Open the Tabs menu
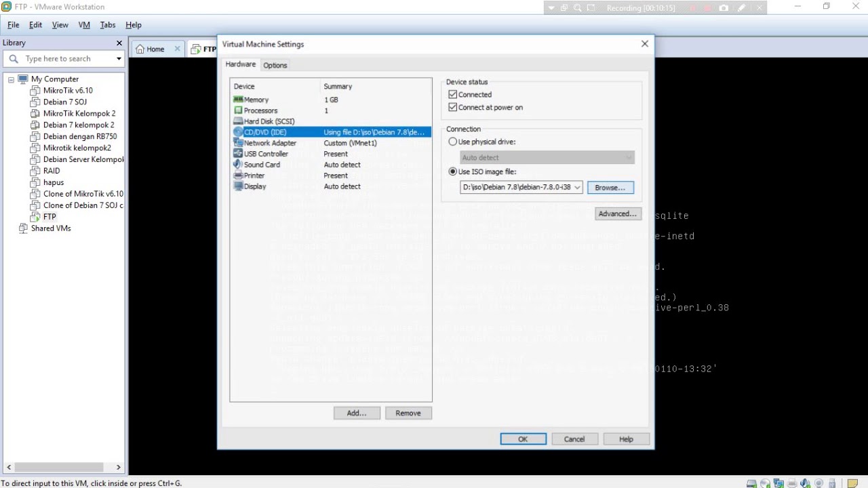 tap(108, 25)
